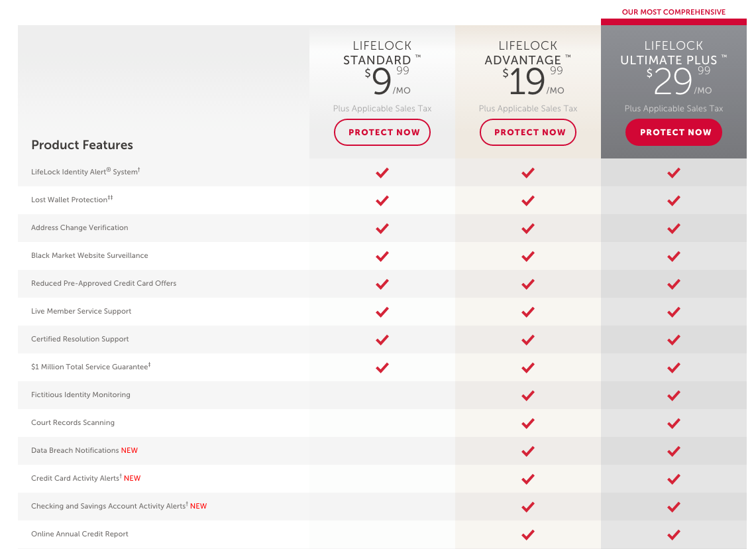Click Ultimate Plus checkmark for Identity Alert System
Image resolution: width=756 pixels, height=549 pixels.
[674, 172]
